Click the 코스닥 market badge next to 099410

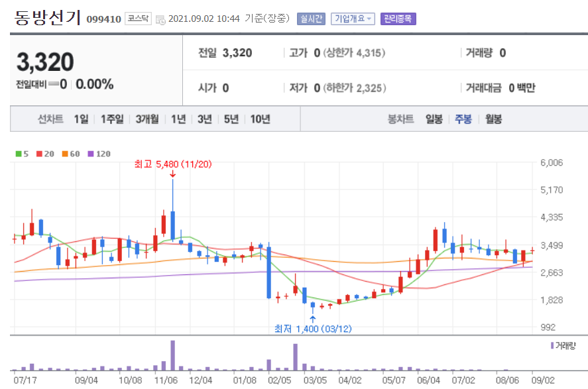click(138, 19)
